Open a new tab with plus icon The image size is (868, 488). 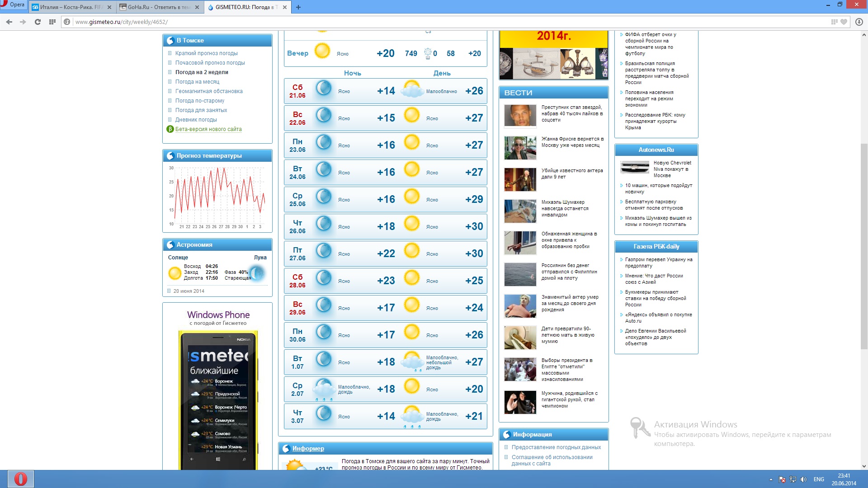[298, 7]
